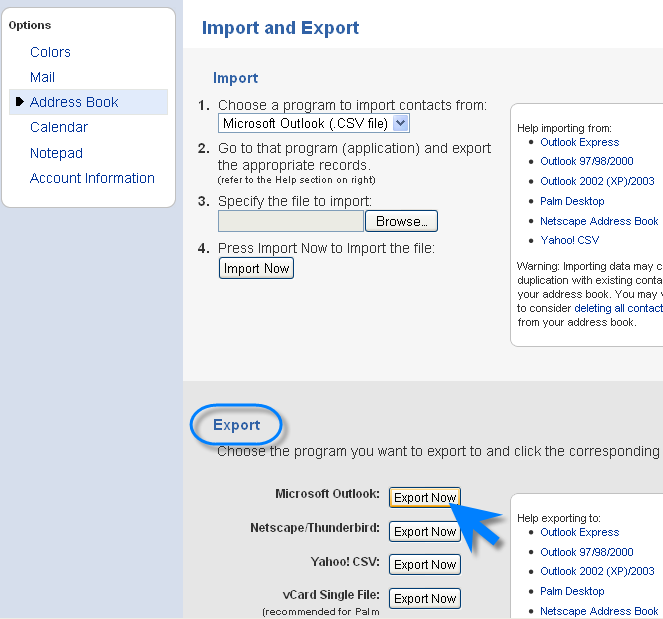Click the 'Help exporting to:' text
This screenshot has height=619, width=663.
559,518
